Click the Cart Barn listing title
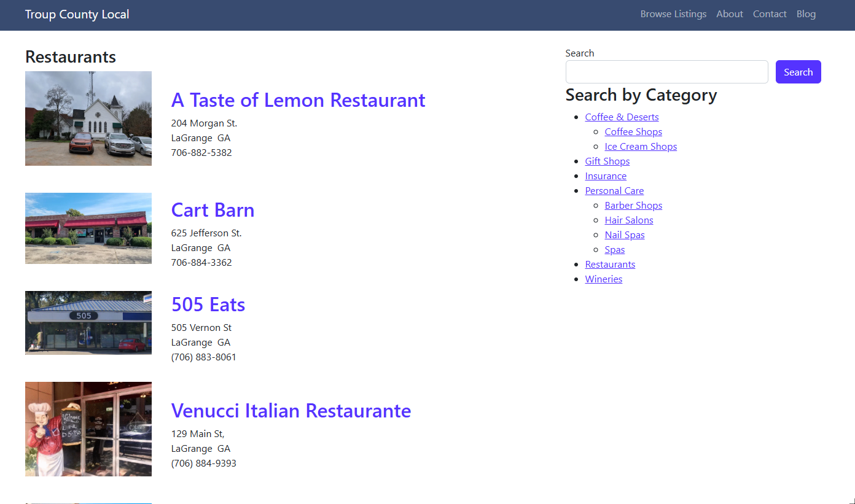The height and width of the screenshot is (504, 855). (213, 210)
